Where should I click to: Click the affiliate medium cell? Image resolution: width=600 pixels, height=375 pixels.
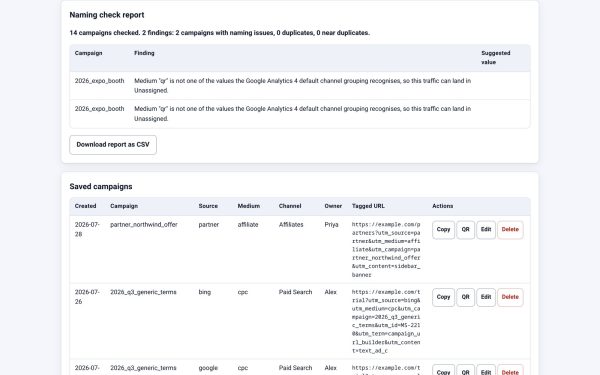(x=248, y=225)
